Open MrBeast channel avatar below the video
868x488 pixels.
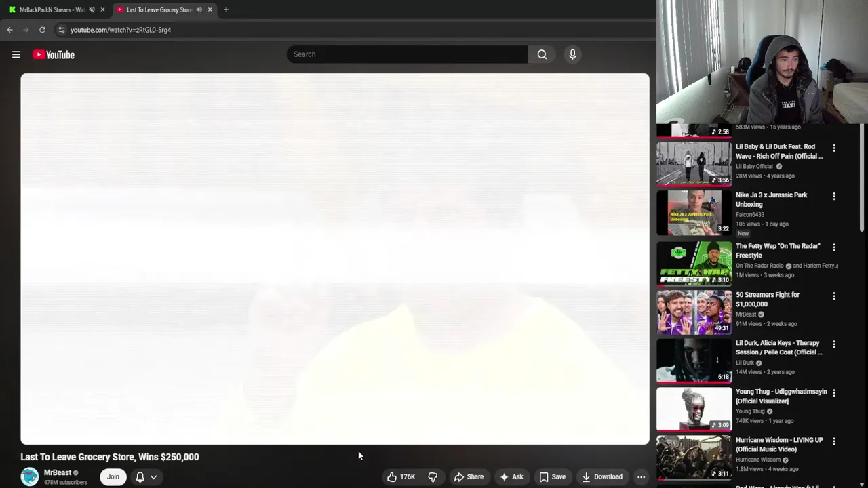tap(30, 476)
